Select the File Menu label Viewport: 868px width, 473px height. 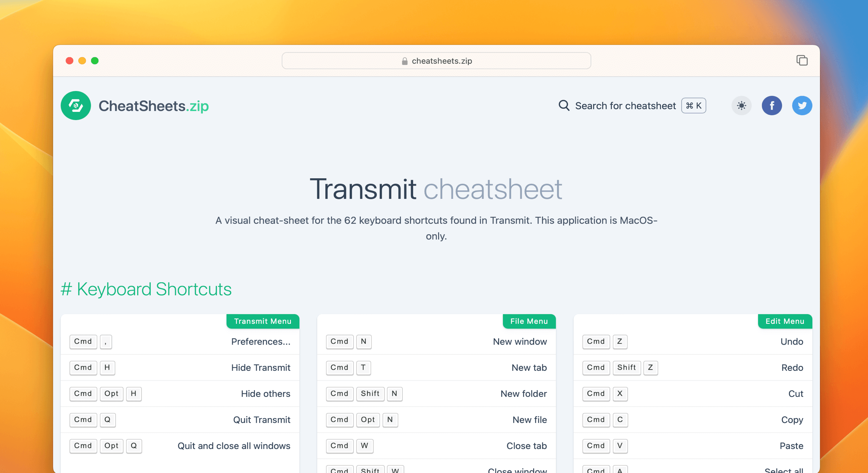(x=529, y=321)
